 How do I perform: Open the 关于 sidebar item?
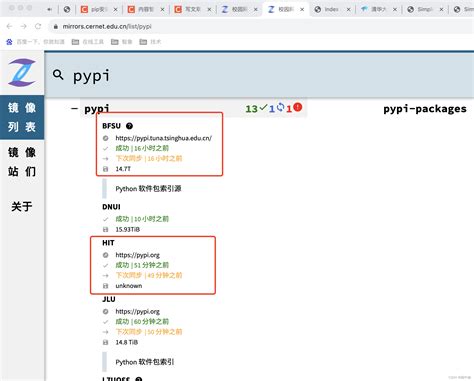coord(22,206)
